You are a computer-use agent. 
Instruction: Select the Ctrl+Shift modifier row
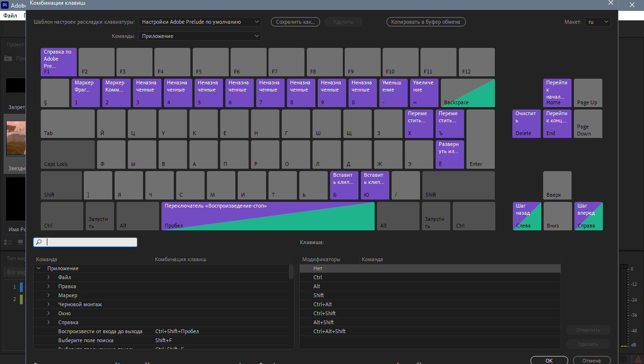coord(430,313)
